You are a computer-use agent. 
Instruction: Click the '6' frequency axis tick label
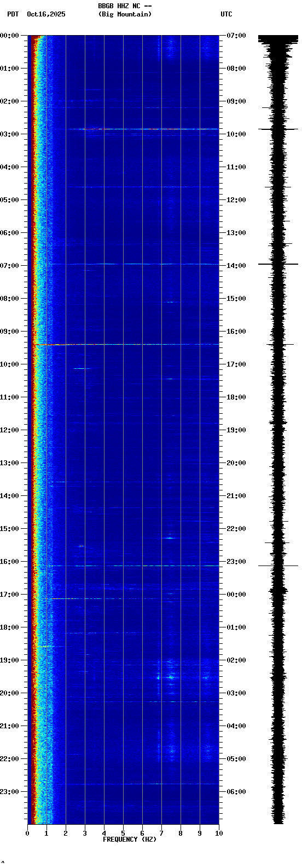(x=142, y=833)
